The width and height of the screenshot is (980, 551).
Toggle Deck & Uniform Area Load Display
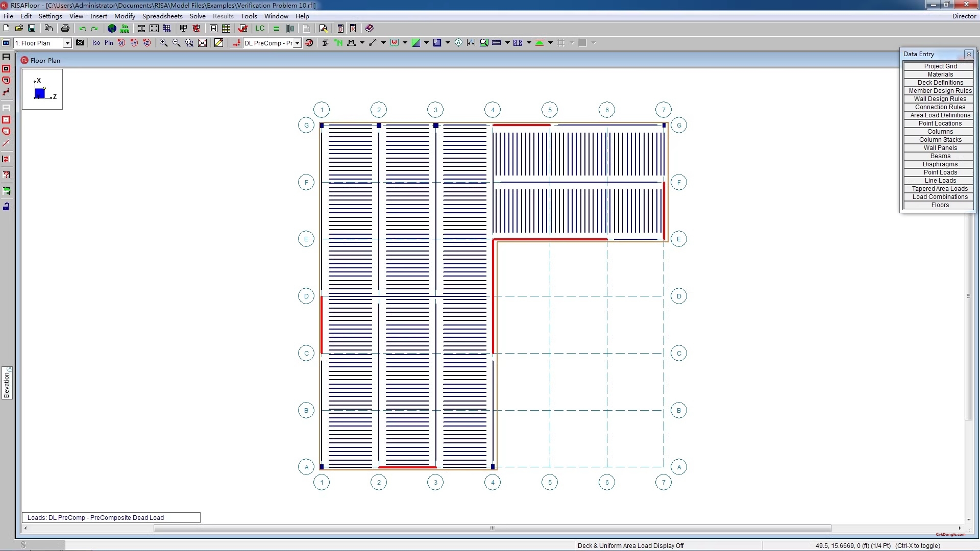630,545
